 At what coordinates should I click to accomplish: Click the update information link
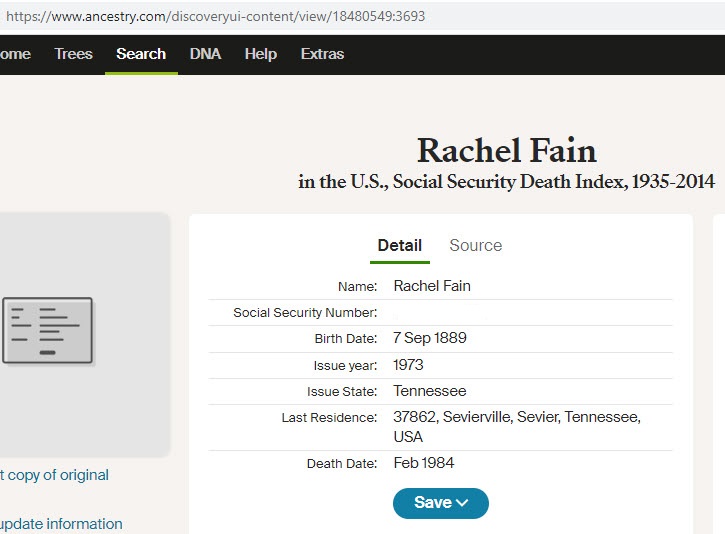[62, 524]
